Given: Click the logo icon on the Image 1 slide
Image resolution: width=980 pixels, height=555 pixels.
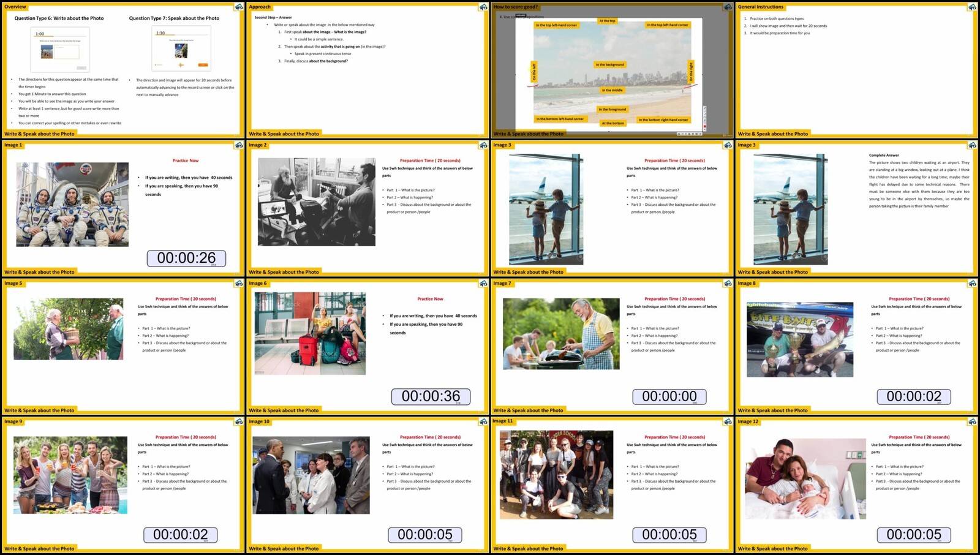Looking at the screenshot, I should click(x=239, y=145).
